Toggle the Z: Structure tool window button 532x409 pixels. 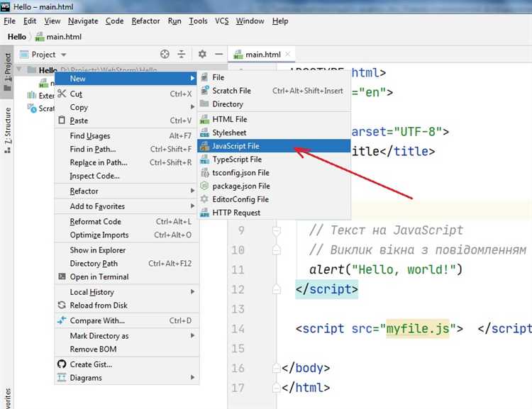tap(7, 130)
